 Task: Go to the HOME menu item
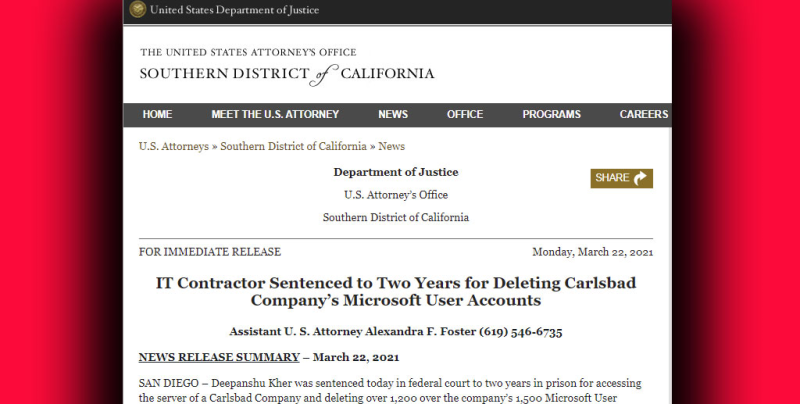click(157, 114)
